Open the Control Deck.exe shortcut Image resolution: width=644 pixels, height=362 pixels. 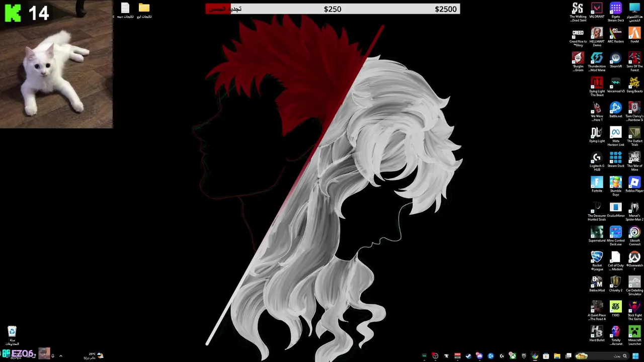click(x=616, y=236)
